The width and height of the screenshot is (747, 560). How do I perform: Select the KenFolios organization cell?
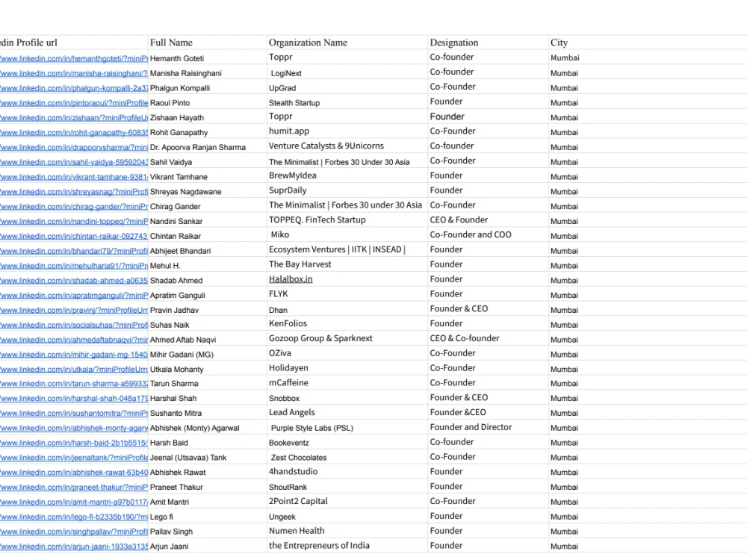[x=347, y=323]
